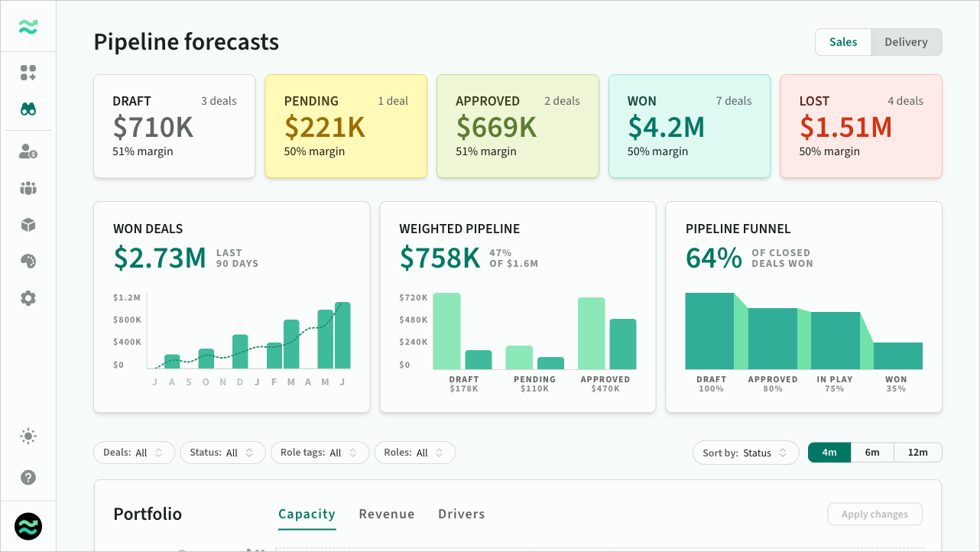The height and width of the screenshot is (552, 980).
Task: Select the binoculars forecasts icon
Action: (x=28, y=109)
